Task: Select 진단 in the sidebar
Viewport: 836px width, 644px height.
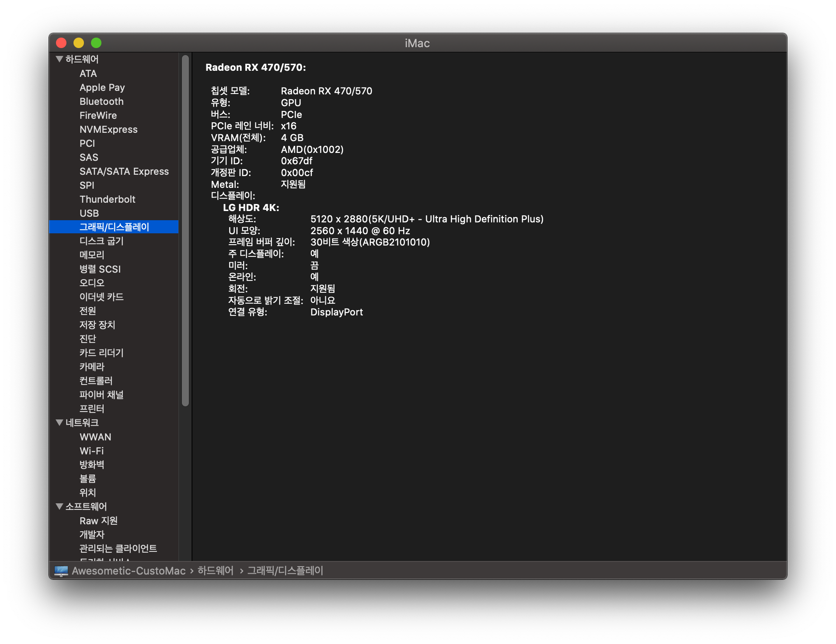Action: (87, 339)
